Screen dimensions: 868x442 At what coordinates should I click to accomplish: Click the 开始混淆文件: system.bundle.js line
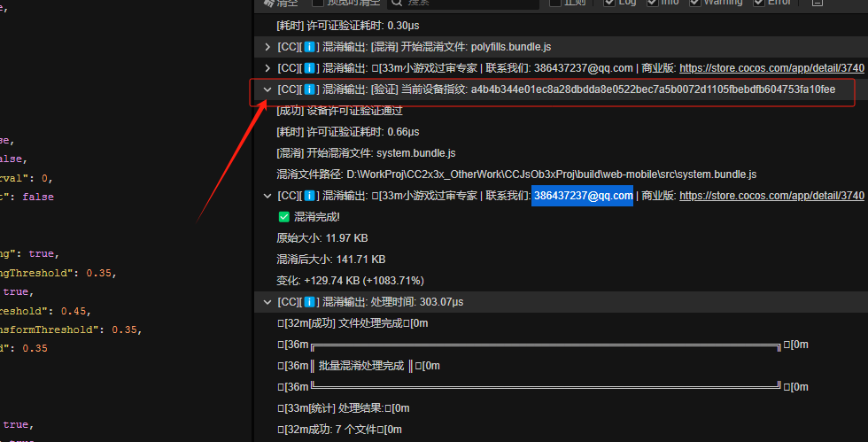[366, 153]
